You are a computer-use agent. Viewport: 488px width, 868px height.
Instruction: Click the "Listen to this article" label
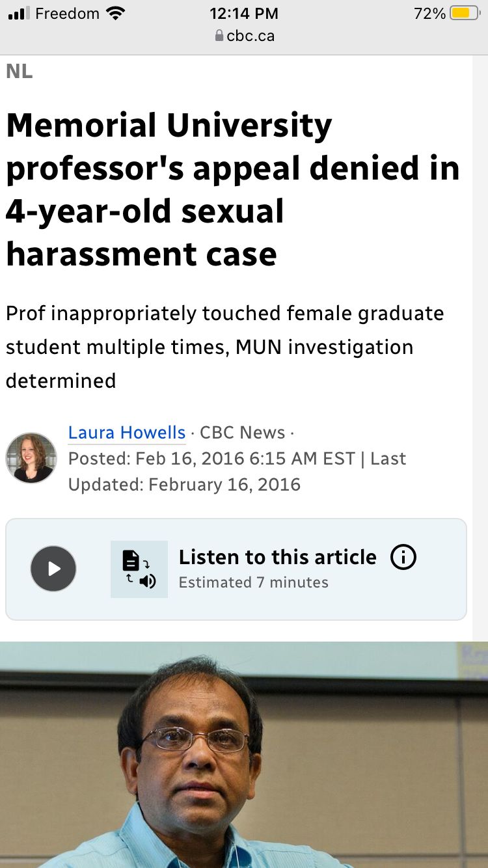click(x=277, y=558)
